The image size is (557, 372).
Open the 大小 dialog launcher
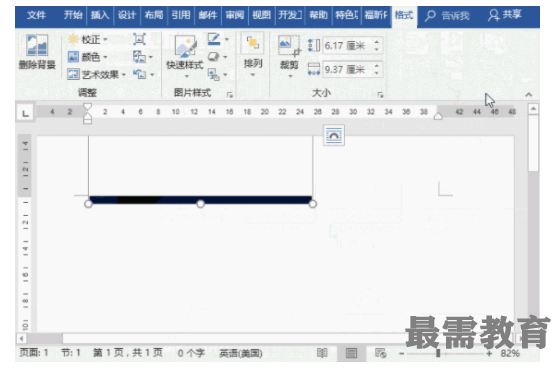click(380, 95)
